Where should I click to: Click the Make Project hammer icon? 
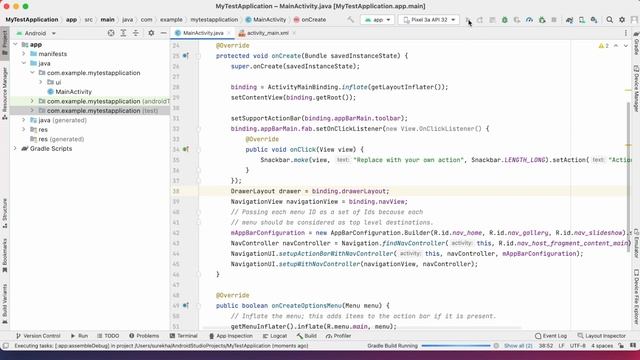(x=351, y=20)
